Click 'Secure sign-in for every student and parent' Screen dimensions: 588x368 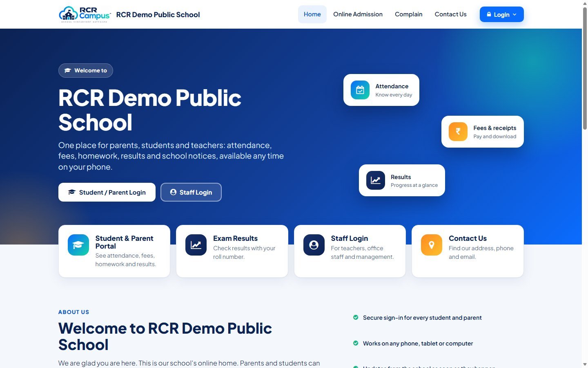point(422,318)
